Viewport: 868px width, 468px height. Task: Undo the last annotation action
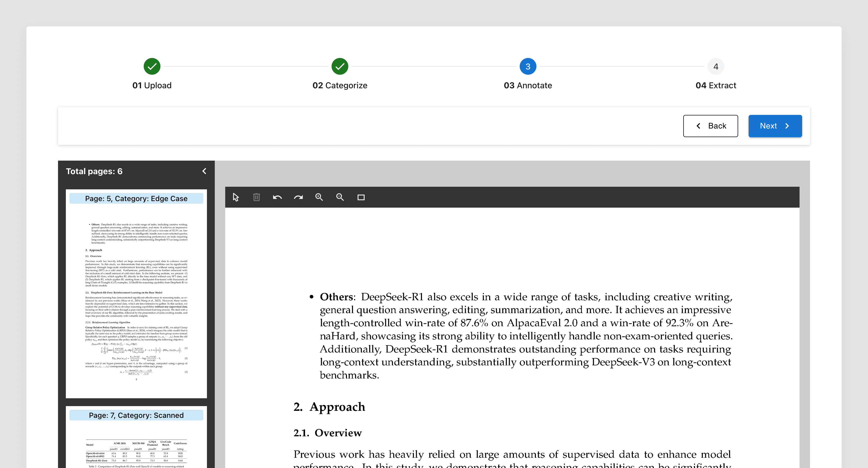pos(277,197)
